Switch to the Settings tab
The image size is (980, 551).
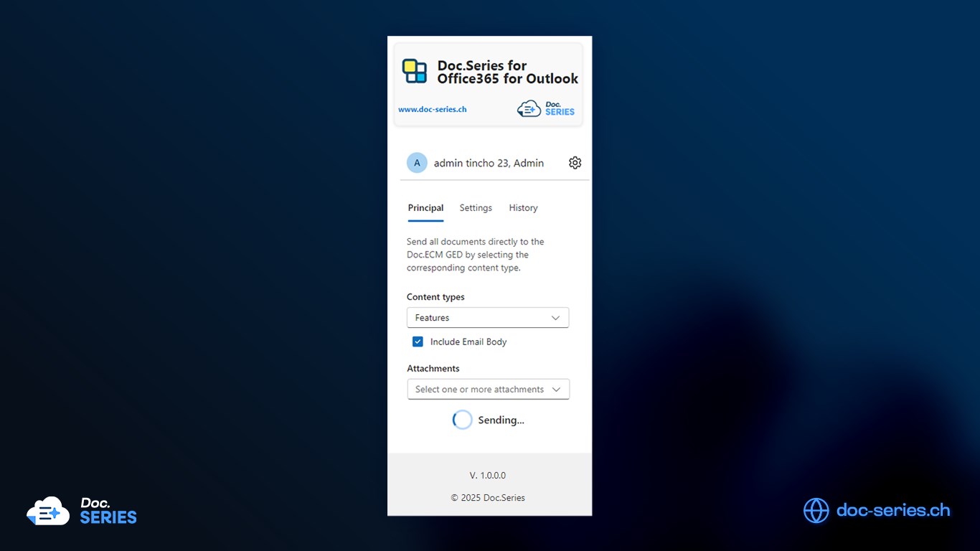click(x=476, y=208)
